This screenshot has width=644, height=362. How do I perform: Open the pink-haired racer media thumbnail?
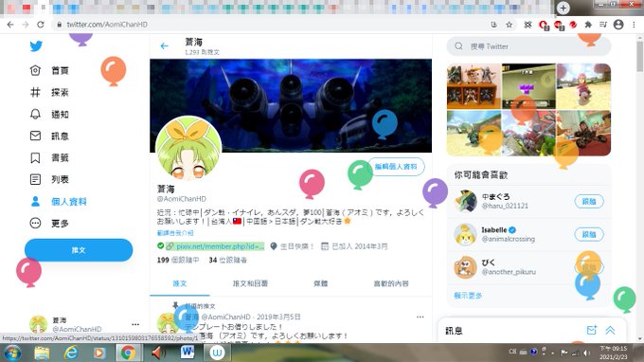point(583,86)
